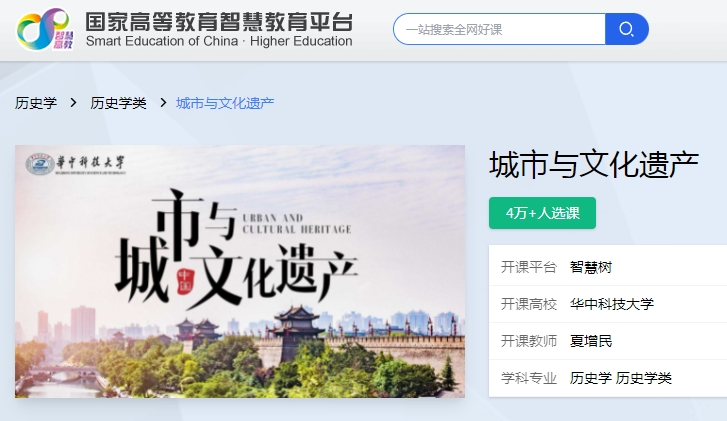Open the 历史学 breadcrumb link
This screenshot has width=727, height=421.
coord(36,103)
